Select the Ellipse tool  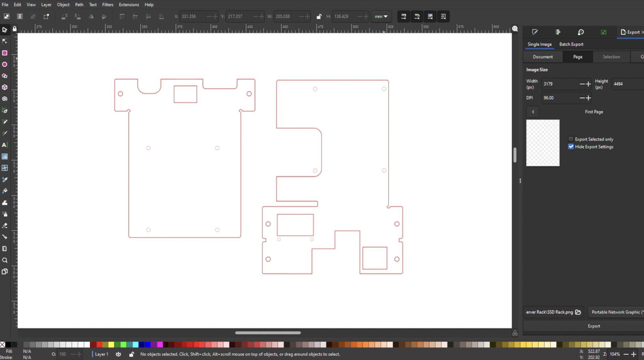(x=5, y=64)
